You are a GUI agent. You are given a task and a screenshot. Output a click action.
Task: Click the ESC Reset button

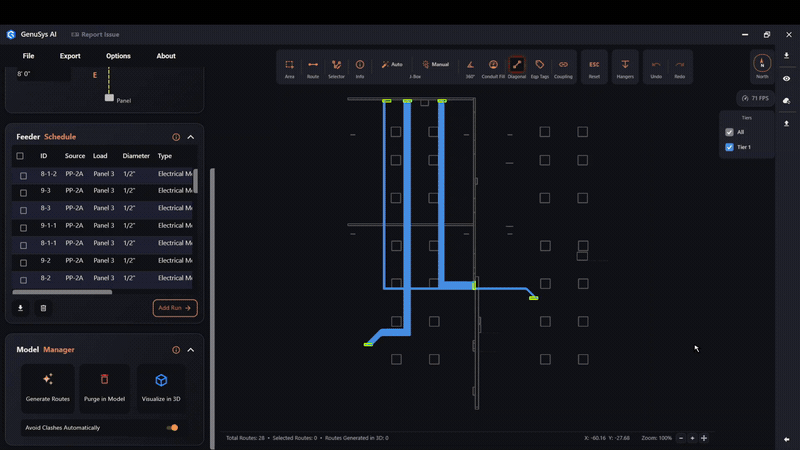click(x=594, y=68)
